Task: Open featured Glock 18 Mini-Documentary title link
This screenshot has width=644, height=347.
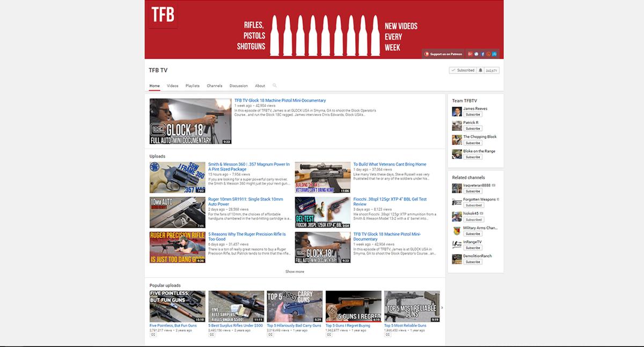Action: pos(280,100)
